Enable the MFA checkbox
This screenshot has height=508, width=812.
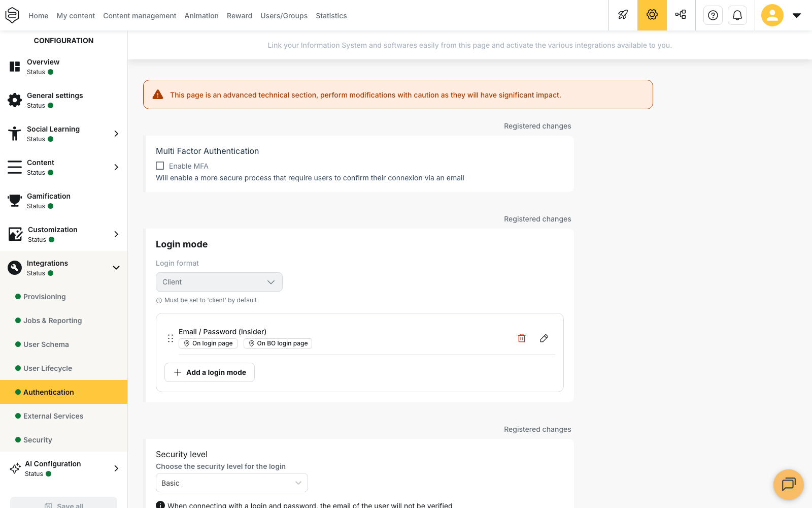[160, 166]
